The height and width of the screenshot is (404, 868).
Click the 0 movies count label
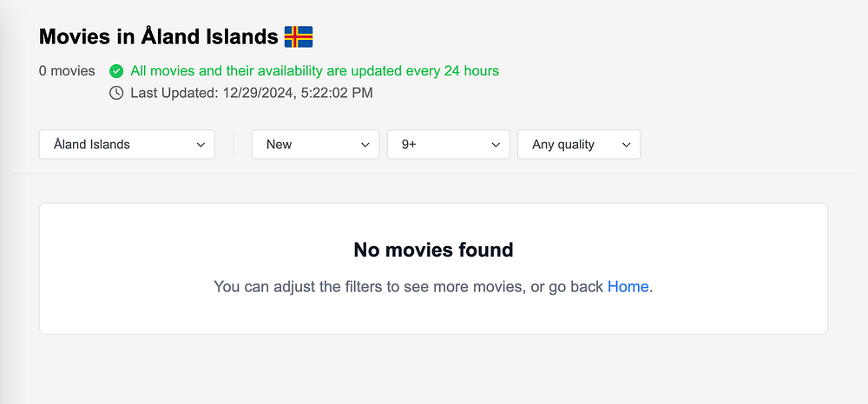(67, 71)
